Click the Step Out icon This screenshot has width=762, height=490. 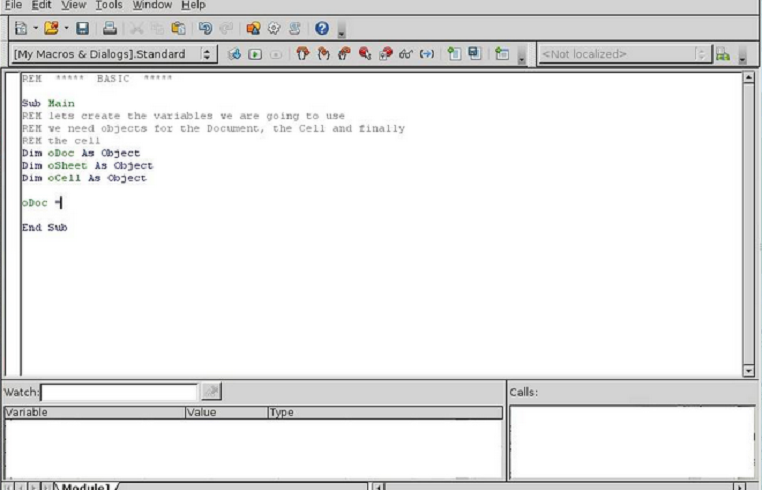pos(344,53)
